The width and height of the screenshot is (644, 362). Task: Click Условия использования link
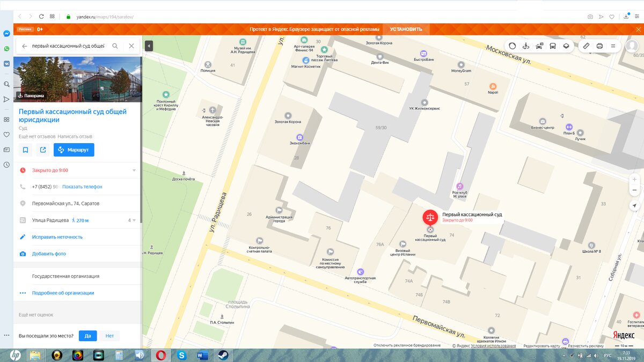(x=493, y=346)
